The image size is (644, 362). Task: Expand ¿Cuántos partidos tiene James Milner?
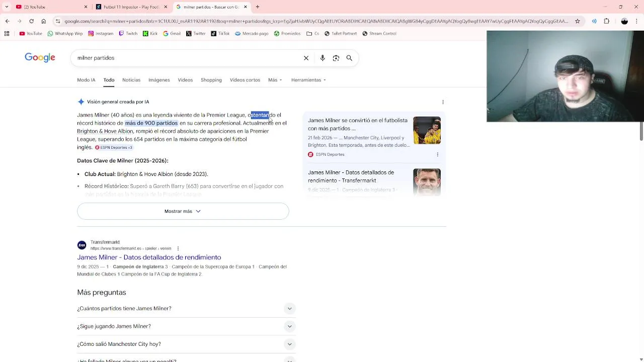(186, 308)
